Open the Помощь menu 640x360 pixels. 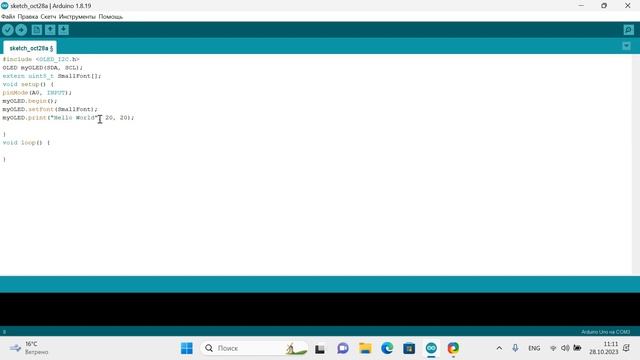tap(111, 17)
